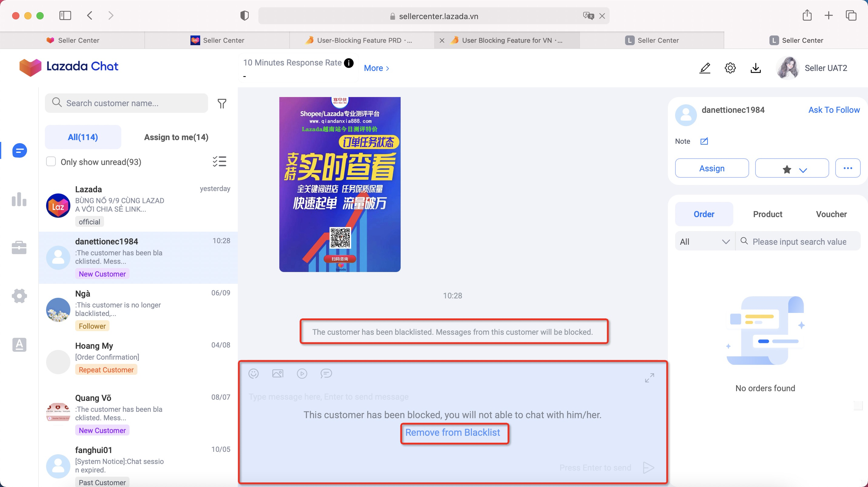
Task: Click the magnifier icon in the order search field
Action: 744,241
